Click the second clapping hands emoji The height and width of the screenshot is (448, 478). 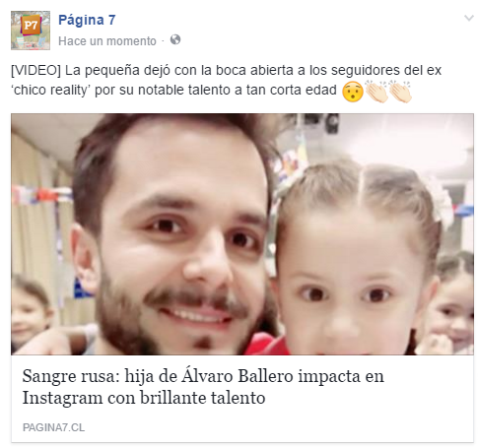coord(400,92)
